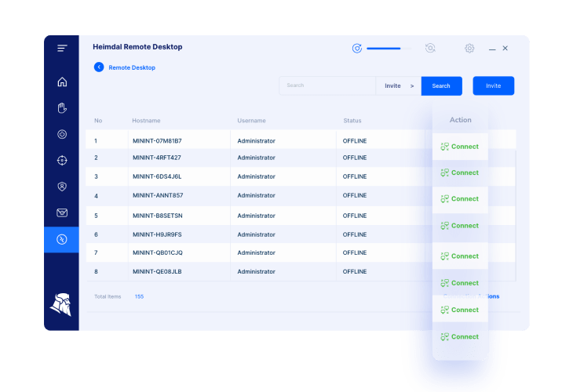Click the blue back arrow circle
Viewport: 573px width, 392px height.
click(99, 67)
